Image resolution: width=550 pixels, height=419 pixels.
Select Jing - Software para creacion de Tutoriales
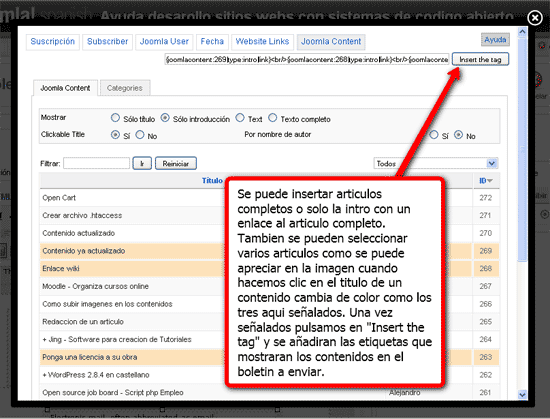click(x=117, y=339)
